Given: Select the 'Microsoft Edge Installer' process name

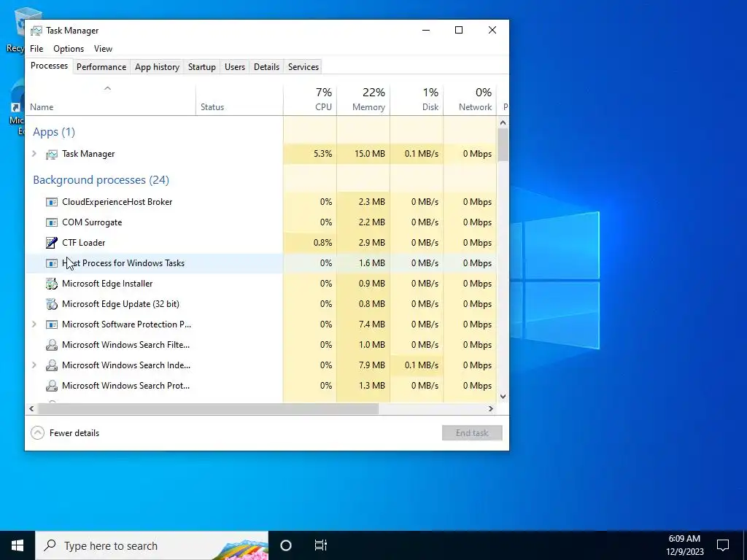Looking at the screenshot, I should [x=107, y=284].
